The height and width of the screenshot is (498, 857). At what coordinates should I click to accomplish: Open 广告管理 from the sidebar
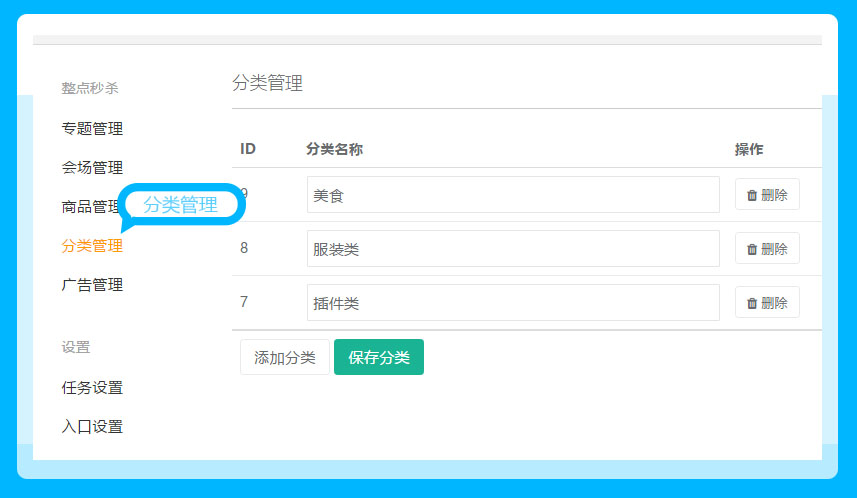point(92,285)
